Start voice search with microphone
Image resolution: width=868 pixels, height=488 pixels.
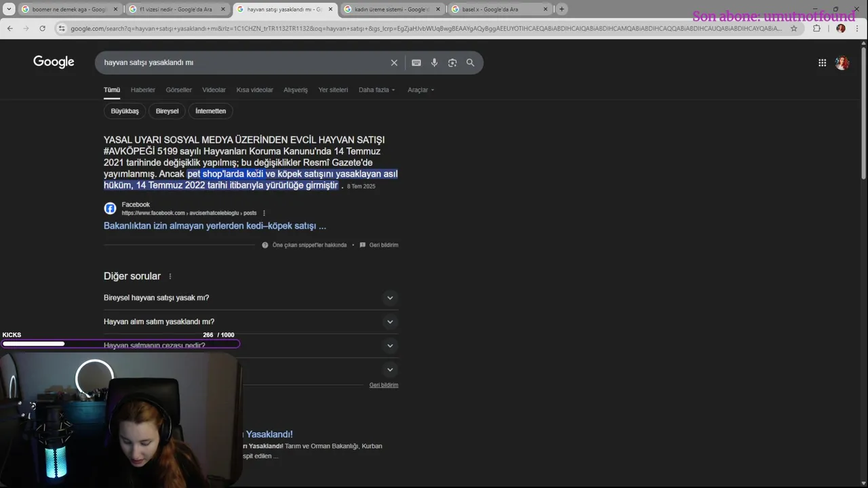click(434, 62)
